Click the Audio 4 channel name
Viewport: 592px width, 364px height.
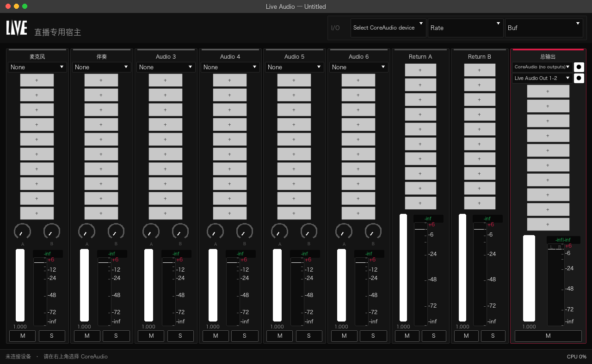230,57
